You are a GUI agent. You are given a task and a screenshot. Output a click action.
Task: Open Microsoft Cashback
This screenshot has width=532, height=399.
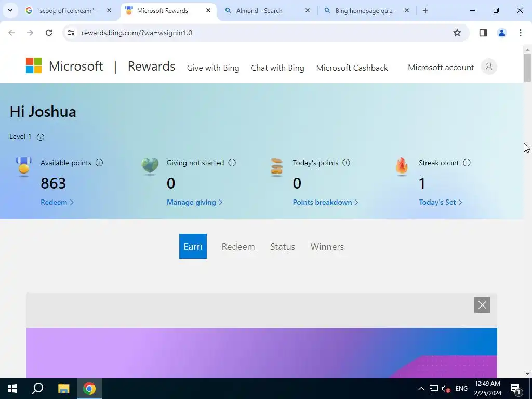pos(352,68)
